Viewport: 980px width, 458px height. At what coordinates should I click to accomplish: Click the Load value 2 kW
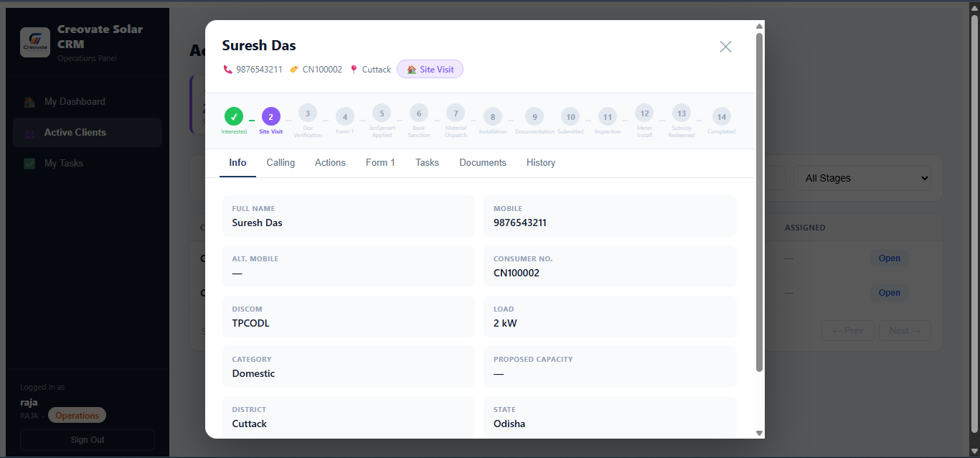tap(505, 324)
